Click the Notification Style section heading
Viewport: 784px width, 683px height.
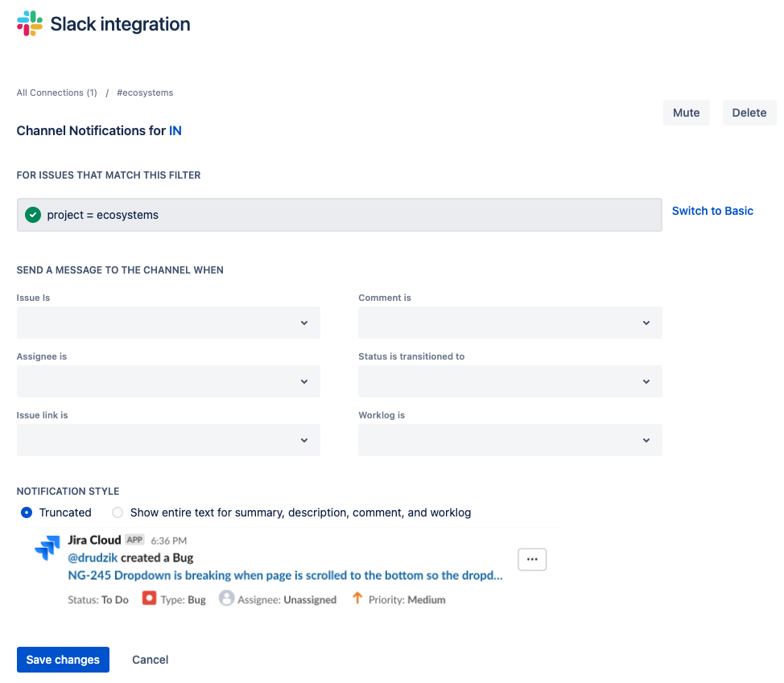68,492
